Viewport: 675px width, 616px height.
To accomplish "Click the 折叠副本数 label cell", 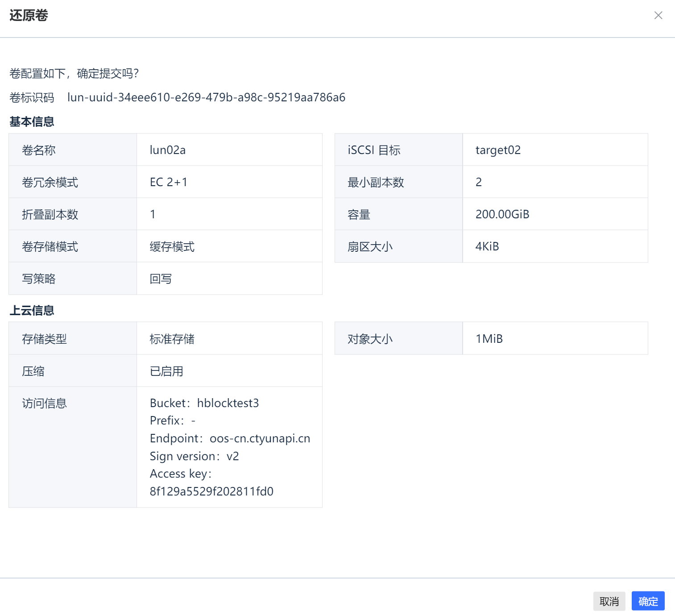I will click(x=73, y=214).
